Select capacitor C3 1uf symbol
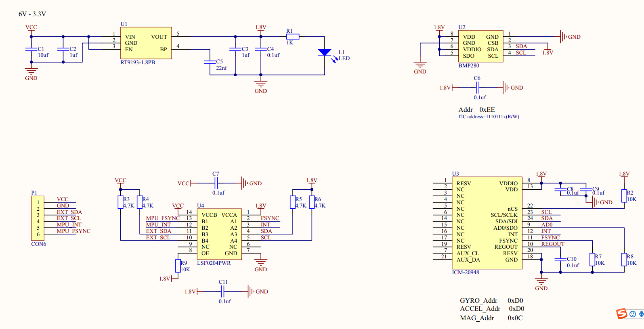 coord(235,49)
